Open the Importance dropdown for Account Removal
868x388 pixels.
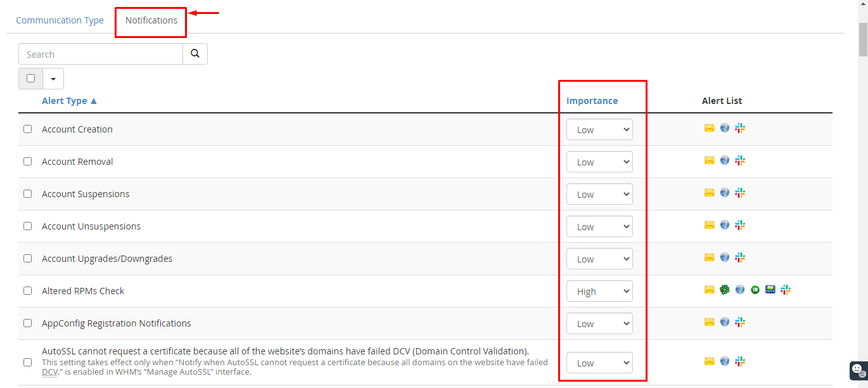click(x=599, y=162)
